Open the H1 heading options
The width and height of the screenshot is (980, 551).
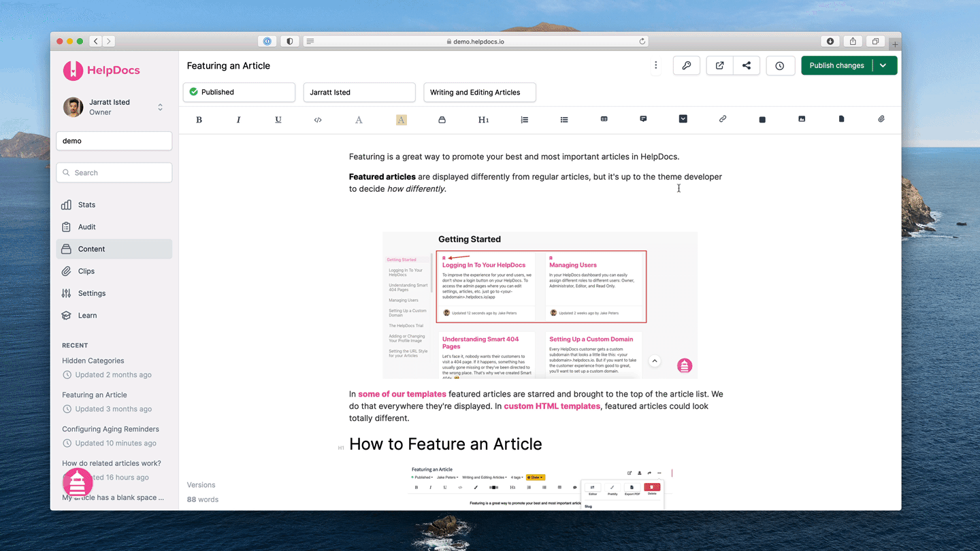tap(483, 120)
